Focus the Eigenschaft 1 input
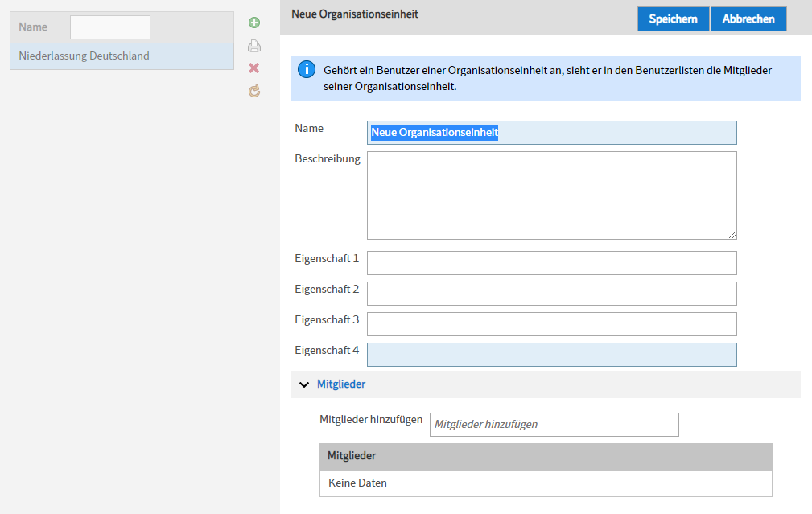This screenshot has width=812, height=514. [x=551, y=263]
